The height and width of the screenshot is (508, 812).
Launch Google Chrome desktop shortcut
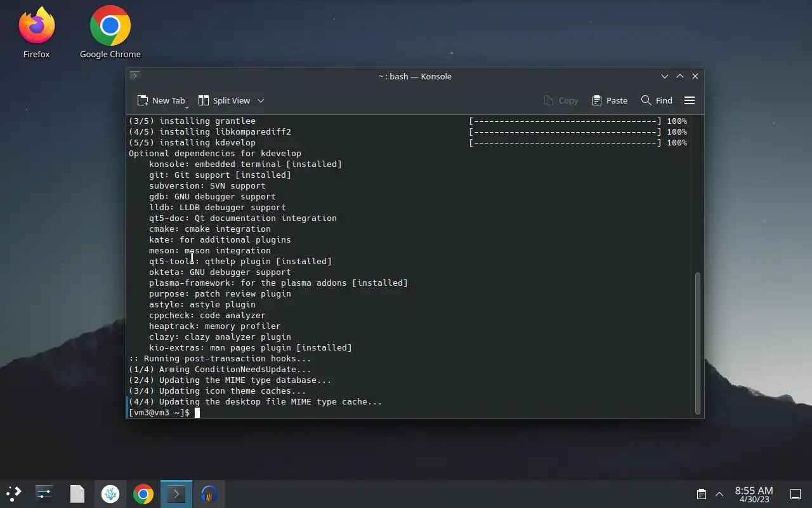[110, 32]
